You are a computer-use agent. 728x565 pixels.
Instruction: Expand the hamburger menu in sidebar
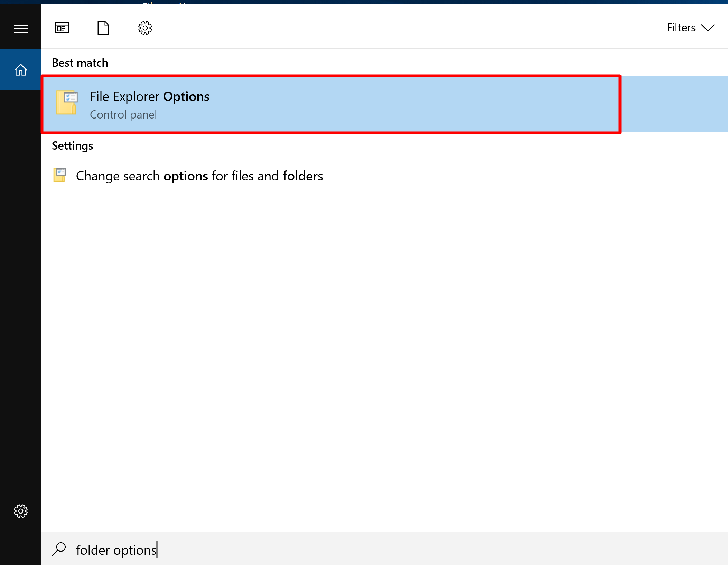21,29
